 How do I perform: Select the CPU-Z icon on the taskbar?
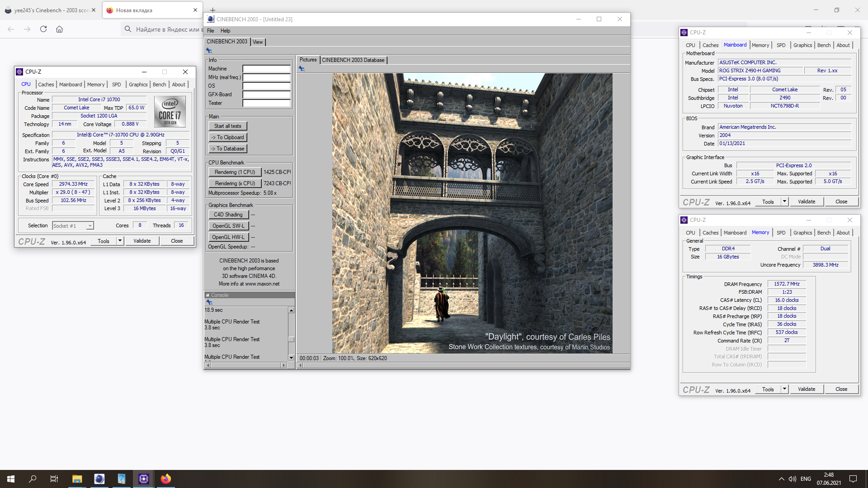144,479
